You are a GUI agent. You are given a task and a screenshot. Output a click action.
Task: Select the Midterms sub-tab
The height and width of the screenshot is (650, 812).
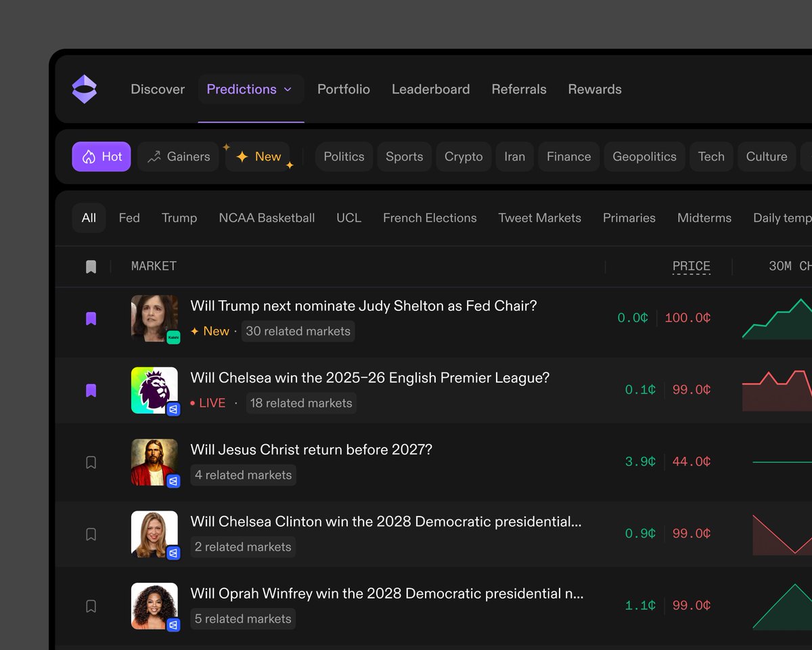704,218
